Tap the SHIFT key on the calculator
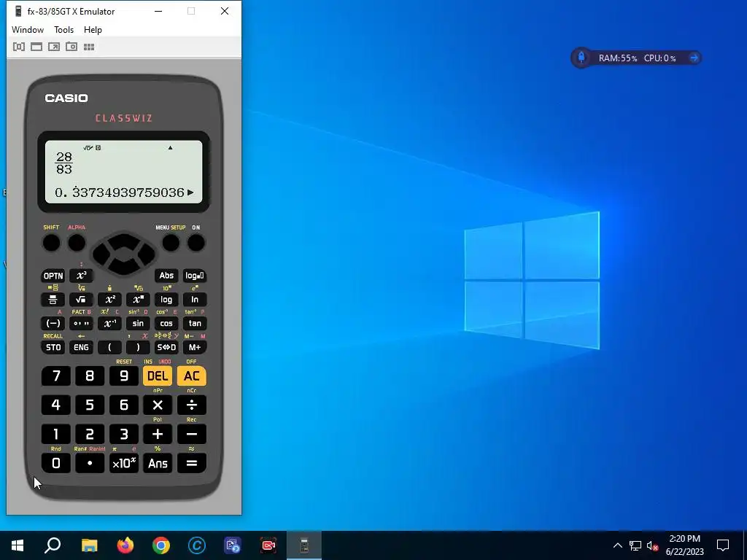The image size is (747, 560). pyautogui.click(x=52, y=243)
